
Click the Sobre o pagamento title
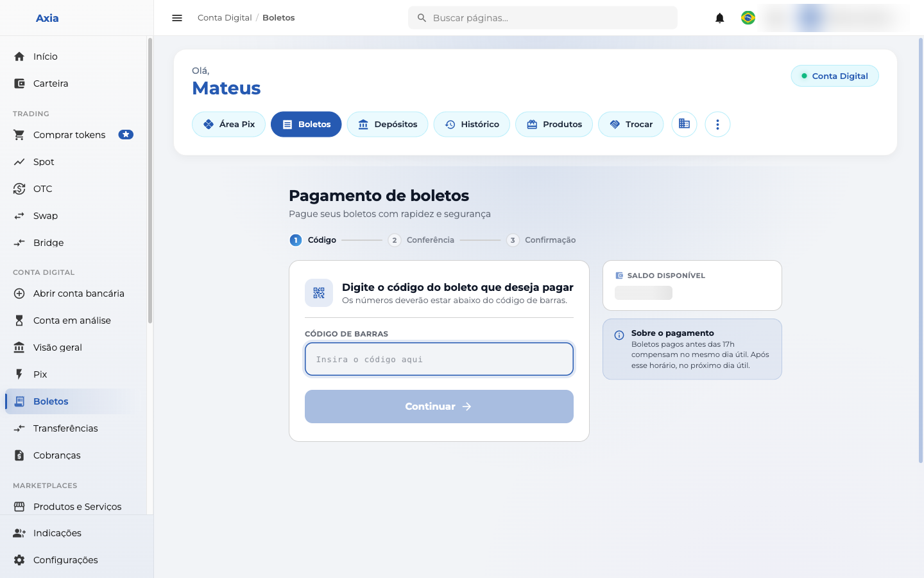pos(672,333)
